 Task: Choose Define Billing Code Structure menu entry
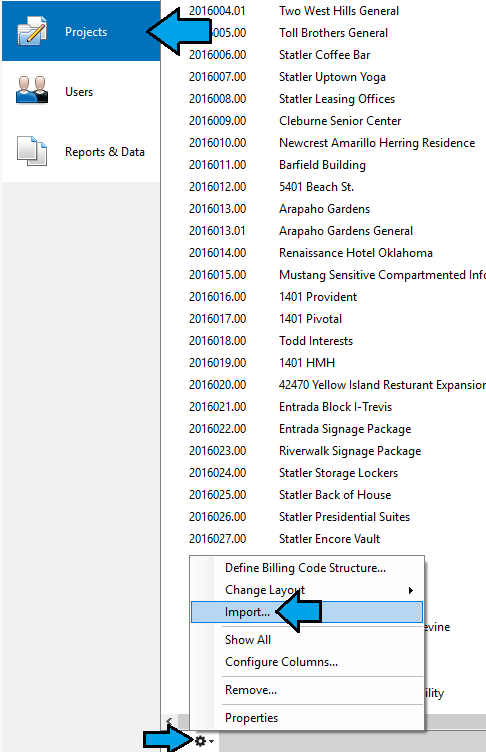[x=306, y=568]
